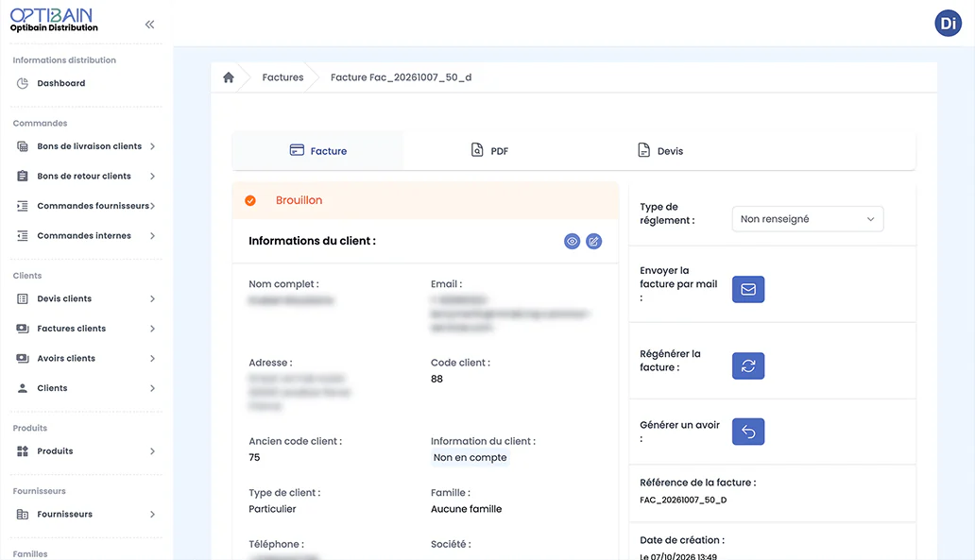The width and height of the screenshot is (975, 560).
Task: Click the Produits grid icon
Action: 23,451
